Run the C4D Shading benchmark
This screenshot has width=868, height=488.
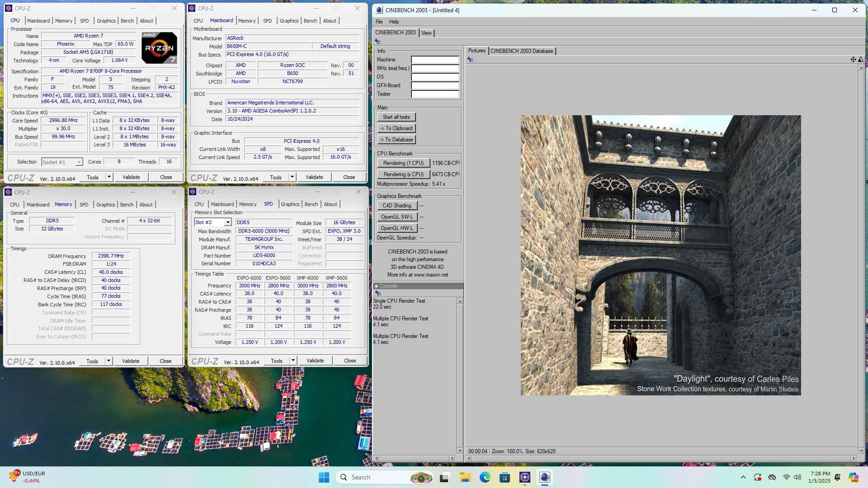pos(397,206)
